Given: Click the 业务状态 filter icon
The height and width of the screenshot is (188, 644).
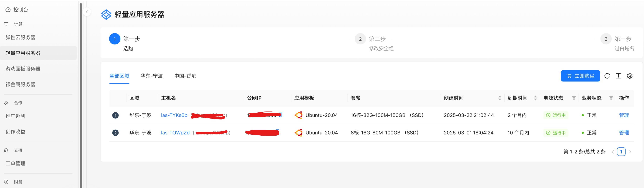Looking at the screenshot, I should [611, 98].
